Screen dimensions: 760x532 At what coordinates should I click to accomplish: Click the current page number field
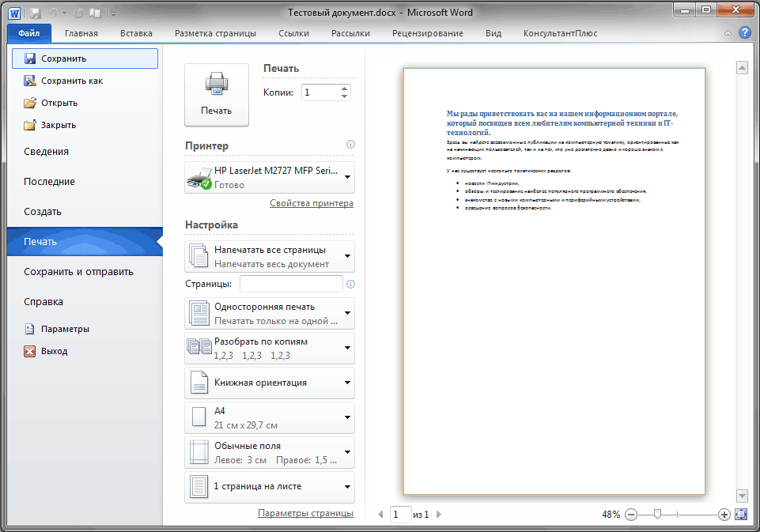tap(400, 515)
